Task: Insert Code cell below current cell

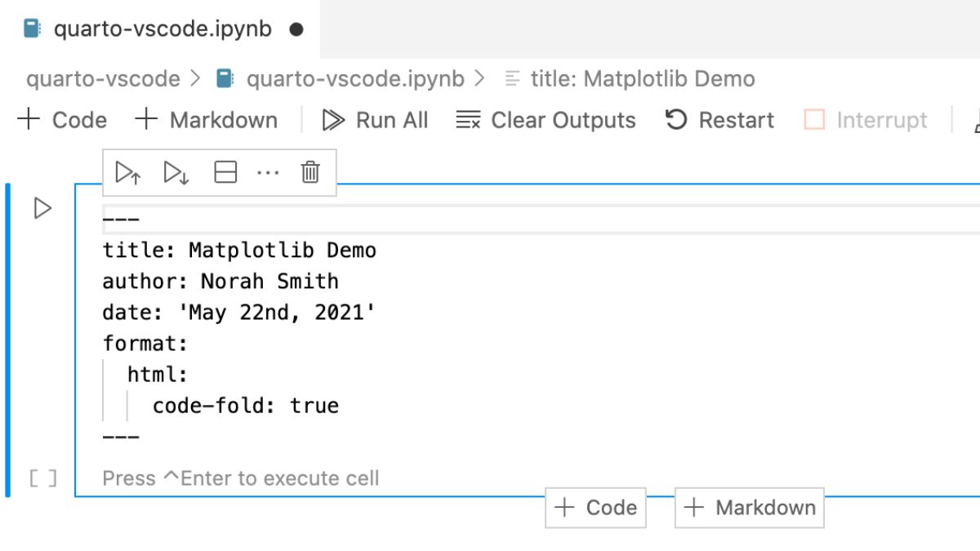Action: (595, 508)
